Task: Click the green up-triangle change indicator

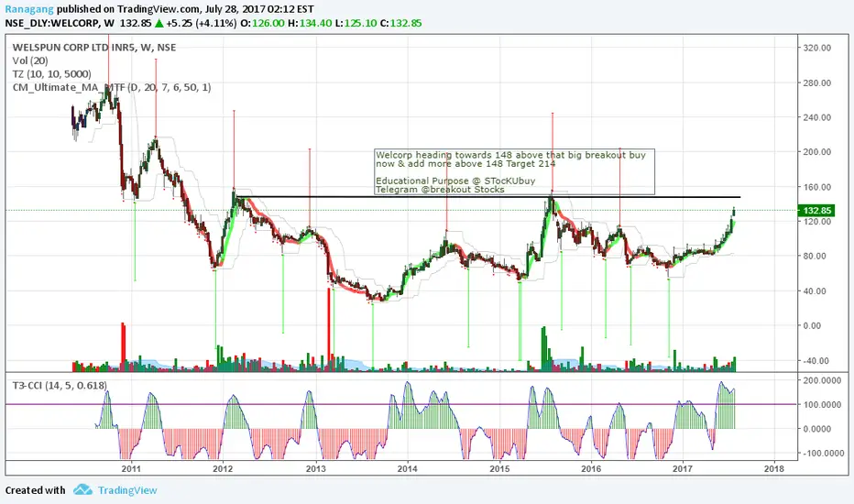Action: [159, 23]
